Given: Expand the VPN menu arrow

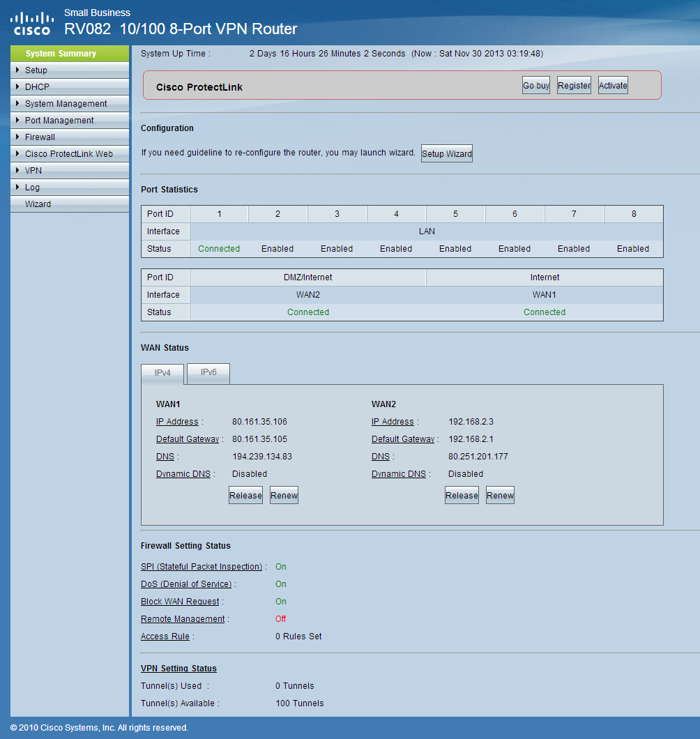Looking at the screenshot, I should (17, 170).
